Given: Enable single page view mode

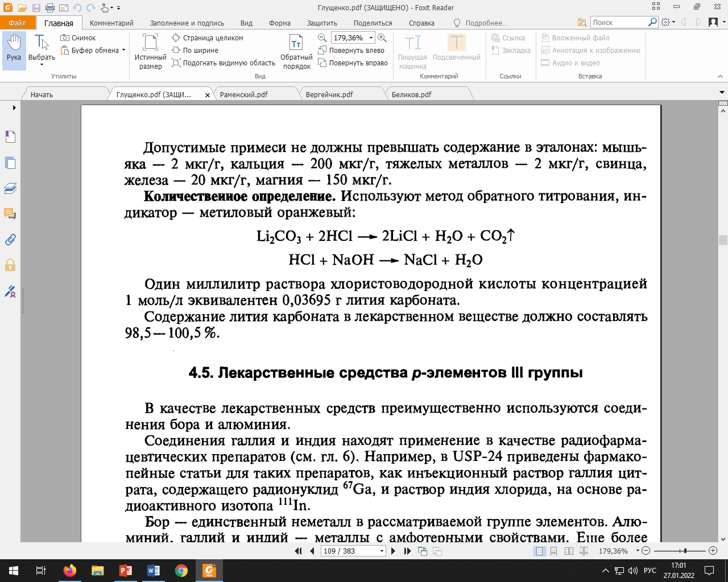Looking at the screenshot, I should tap(539, 551).
